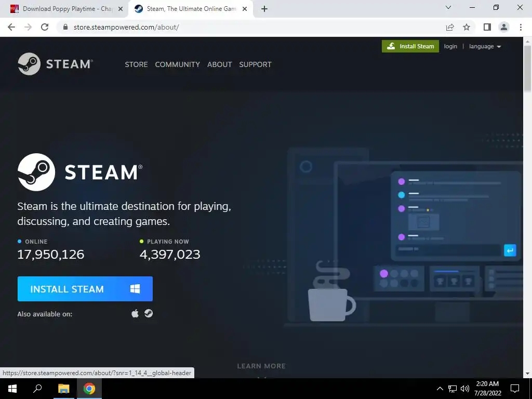Screen dimensions: 532x399
Task: Reload the current page
Action: click(45, 27)
